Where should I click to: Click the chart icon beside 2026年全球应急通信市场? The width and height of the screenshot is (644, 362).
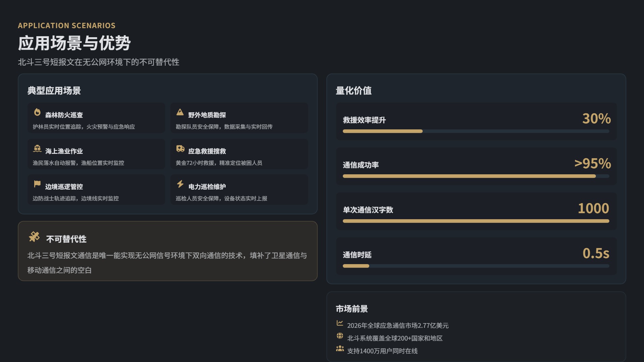pos(340,323)
